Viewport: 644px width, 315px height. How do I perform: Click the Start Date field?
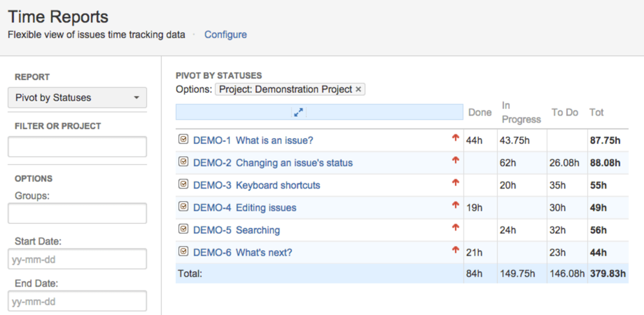(77, 259)
